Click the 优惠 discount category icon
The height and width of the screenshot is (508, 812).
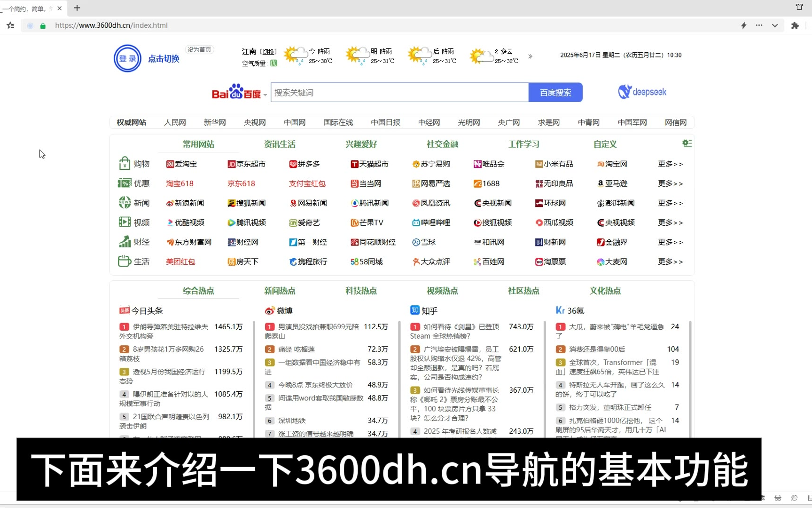124,183
